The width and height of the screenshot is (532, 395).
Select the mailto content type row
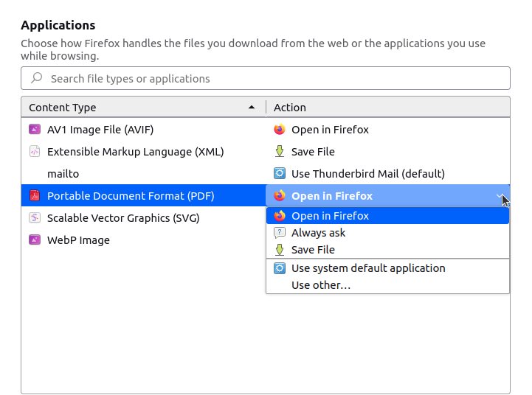[x=63, y=174]
